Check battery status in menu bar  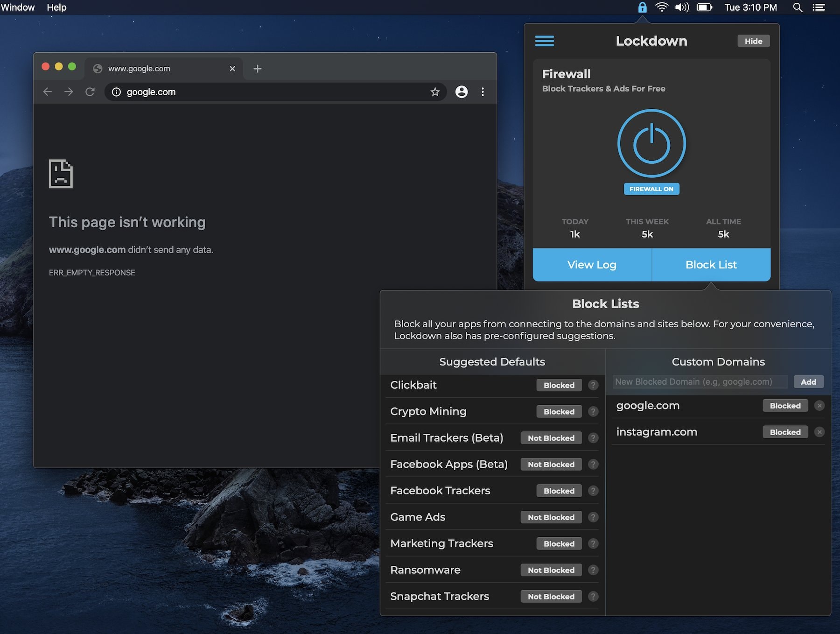coord(705,7)
